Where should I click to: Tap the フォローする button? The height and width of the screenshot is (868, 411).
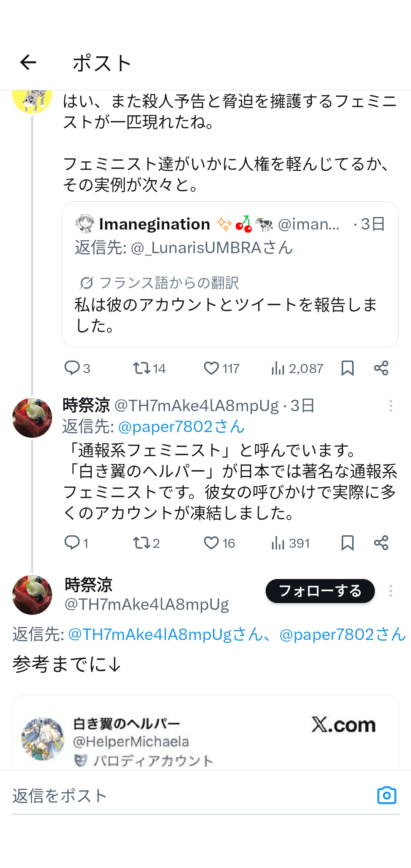point(320,591)
